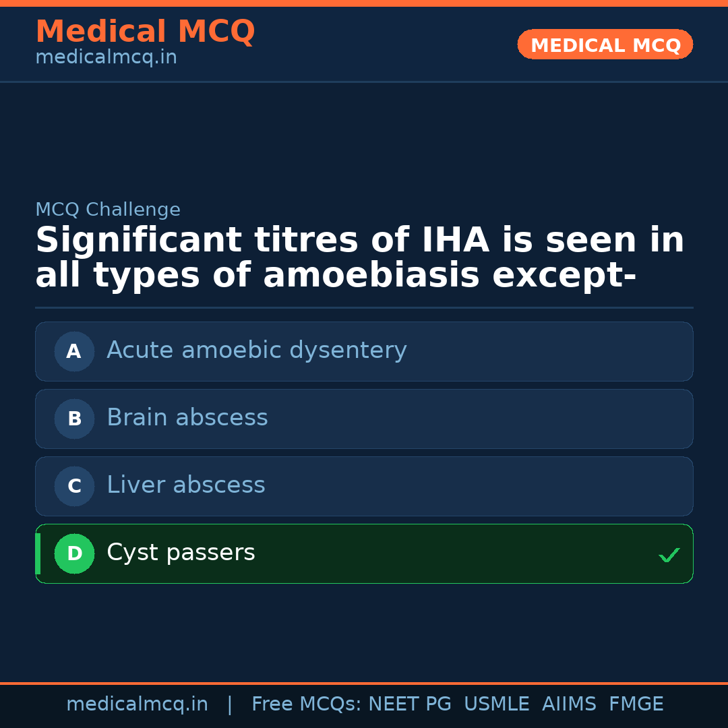728x728 pixels.
Task: Click the letter A circle badge
Action: (x=74, y=351)
